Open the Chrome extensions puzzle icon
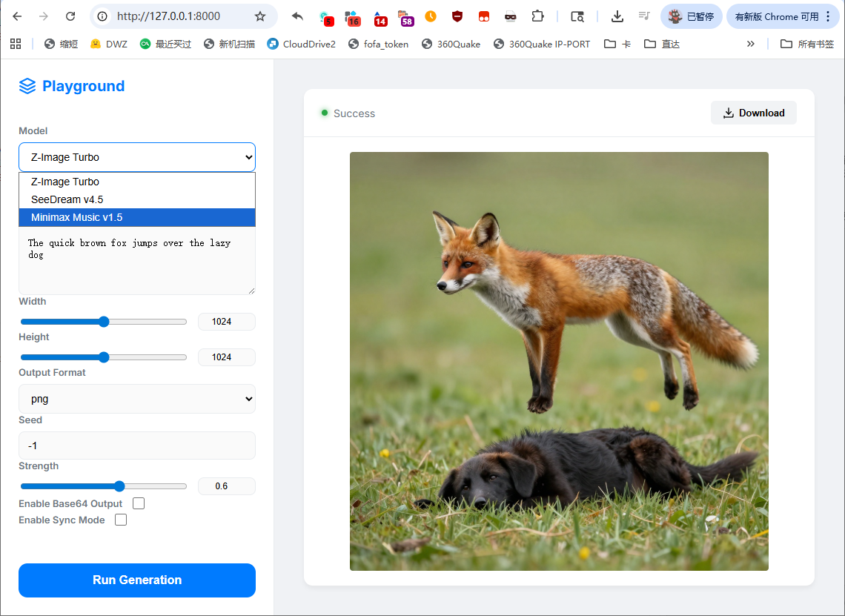The width and height of the screenshot is (845, 616). (x=538, y=16)
